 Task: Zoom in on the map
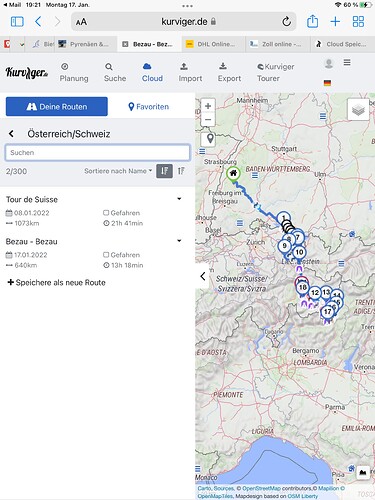pyautogui.click(x=208, y=106)
